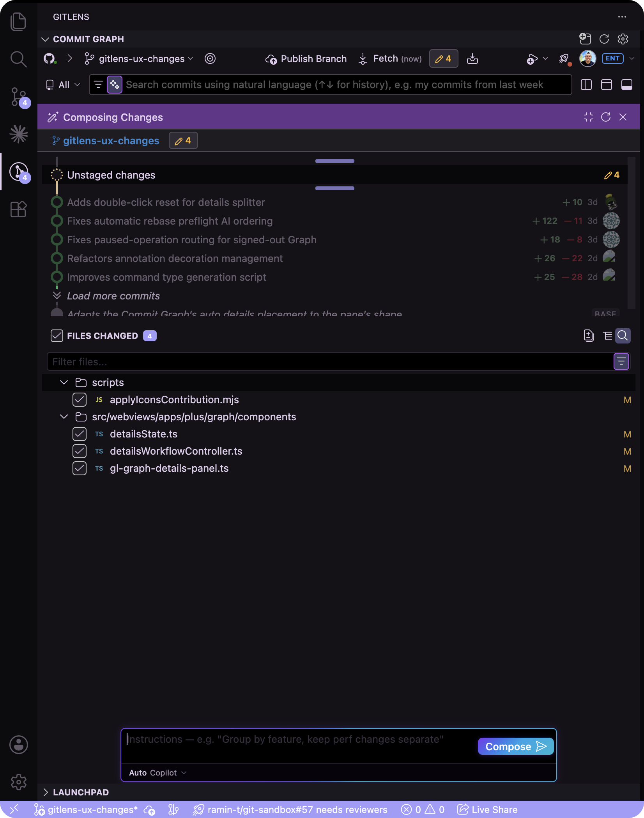Image resolution: width=644 pixels, height=818 pixels.
Task: Uncheck applyIconsContribution.mjs file checkbox
Action: 80,400
